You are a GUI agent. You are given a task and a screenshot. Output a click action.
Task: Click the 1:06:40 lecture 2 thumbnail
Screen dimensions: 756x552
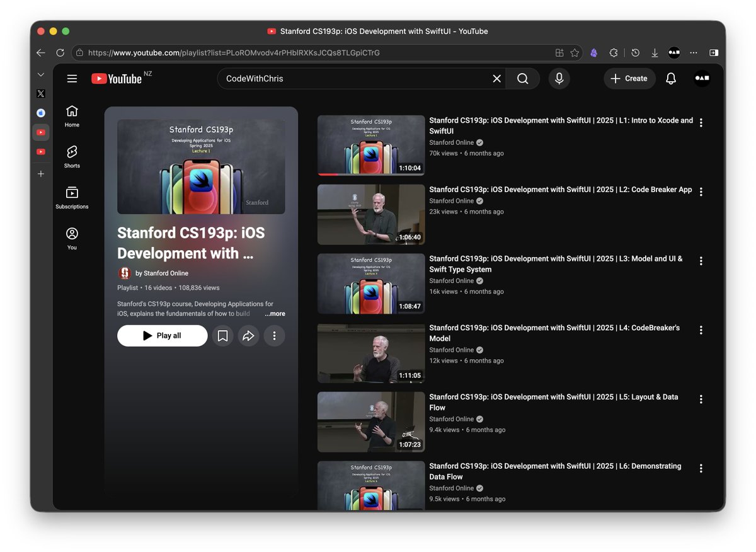[x=371, y=215]
